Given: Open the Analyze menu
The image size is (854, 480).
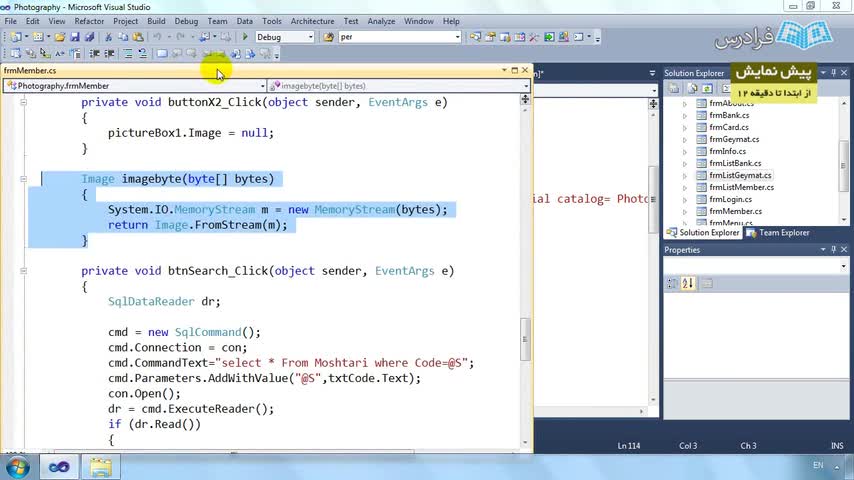Looking at the screenshot, I should click(381, 21).
